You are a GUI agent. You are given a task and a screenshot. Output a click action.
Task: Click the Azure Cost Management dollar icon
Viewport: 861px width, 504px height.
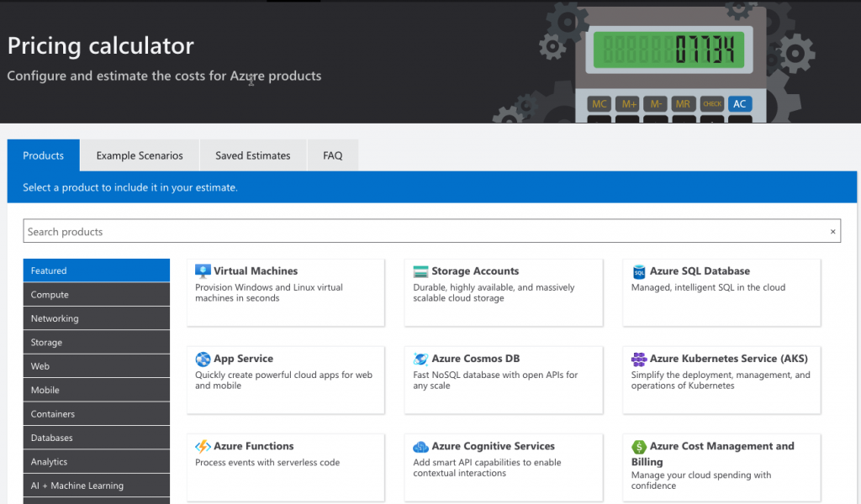click(639, 446)
